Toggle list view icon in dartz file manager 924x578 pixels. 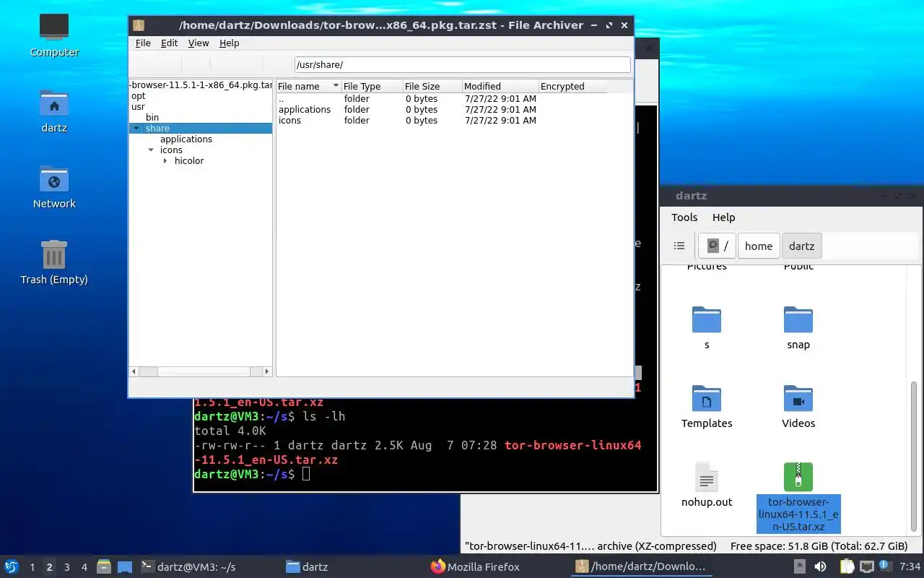(x=679, y=246)
